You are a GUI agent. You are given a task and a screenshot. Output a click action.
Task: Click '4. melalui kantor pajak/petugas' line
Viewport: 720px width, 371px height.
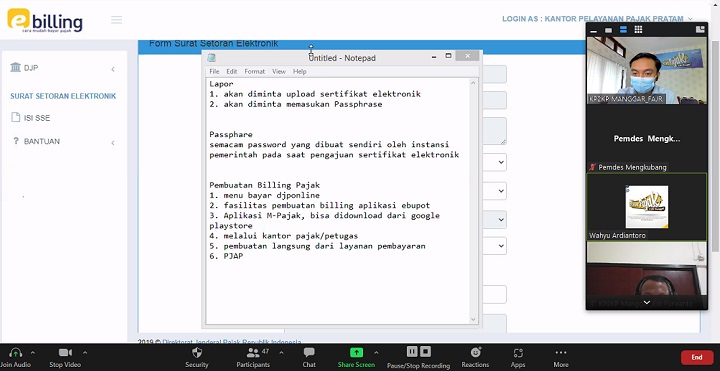[x=284, y=236]
